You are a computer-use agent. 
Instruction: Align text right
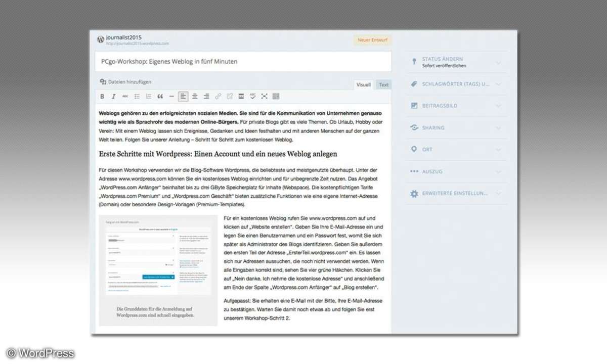coord(206,96)
